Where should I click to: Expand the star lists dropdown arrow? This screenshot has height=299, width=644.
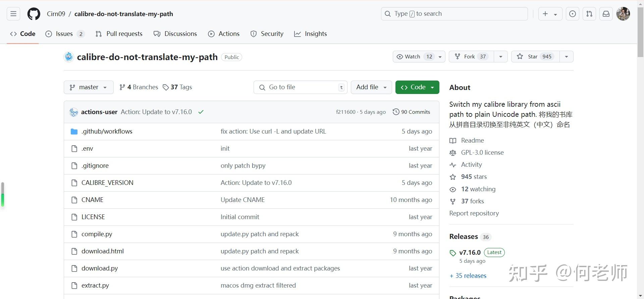point(567,57)
